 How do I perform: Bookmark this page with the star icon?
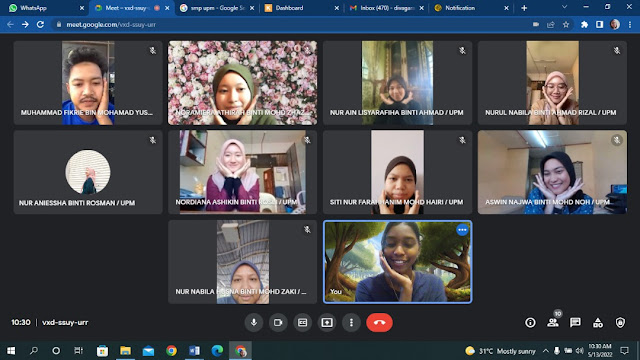point(566,24)
